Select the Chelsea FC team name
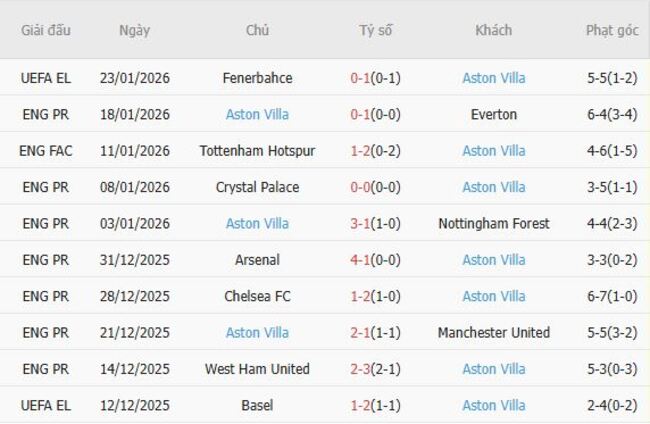This screenshot has width=650, height=424. (257, 296)
